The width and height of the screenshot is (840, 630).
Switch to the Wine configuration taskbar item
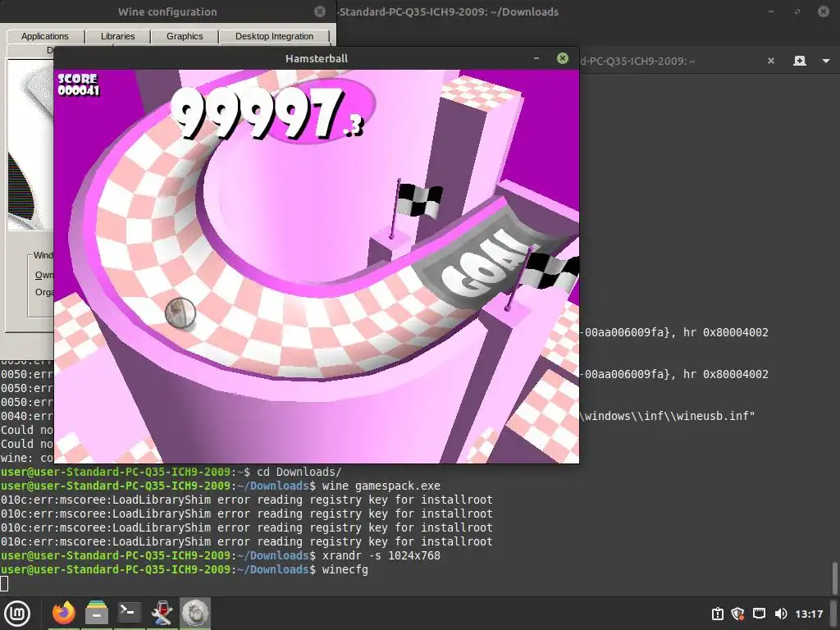coord(162,614)
